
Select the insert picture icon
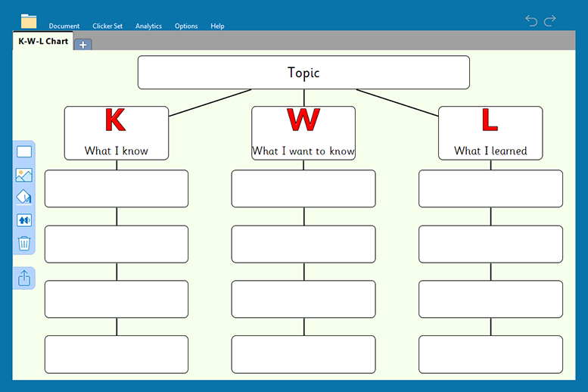click(24, 175)
